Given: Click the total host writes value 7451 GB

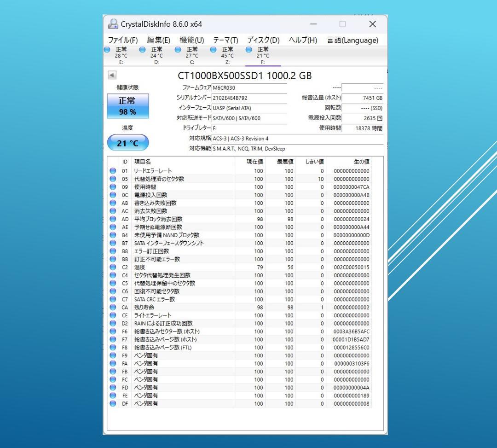Looking at the screenshot, I should click(362, 98).
